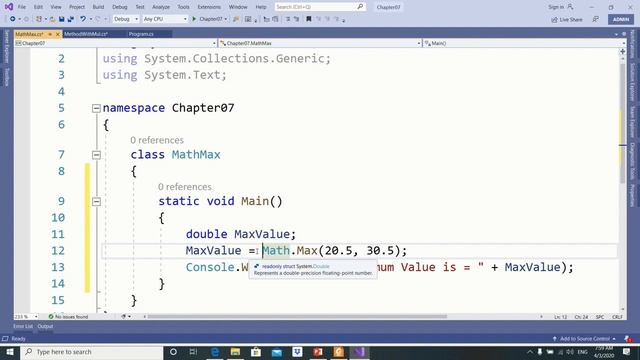
Task: Click Visual Studio icon on taskbar
Action: pos(359,352)
